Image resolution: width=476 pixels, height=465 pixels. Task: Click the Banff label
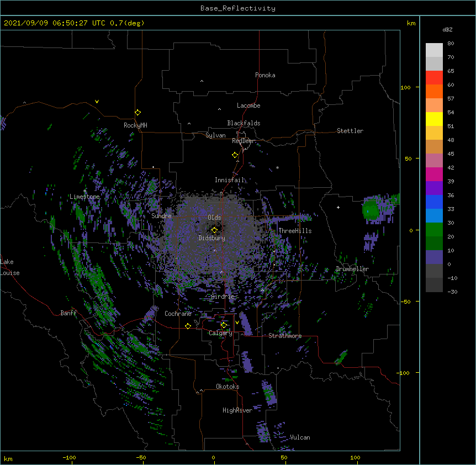[68, 313]
